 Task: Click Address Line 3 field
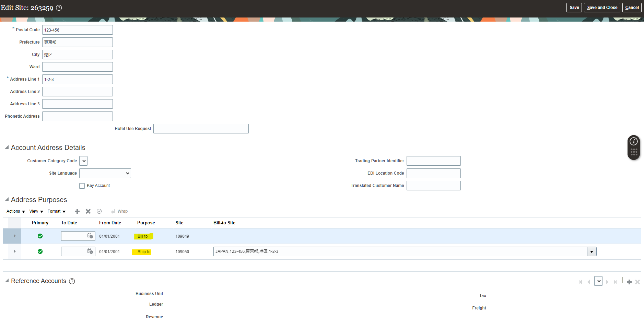pyautogui.click(x=78, y=104)
